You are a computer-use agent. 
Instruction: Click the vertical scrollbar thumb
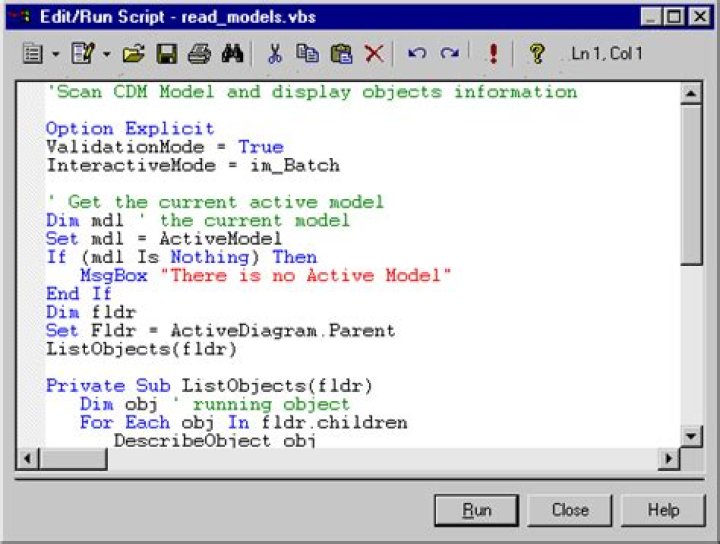691,185
